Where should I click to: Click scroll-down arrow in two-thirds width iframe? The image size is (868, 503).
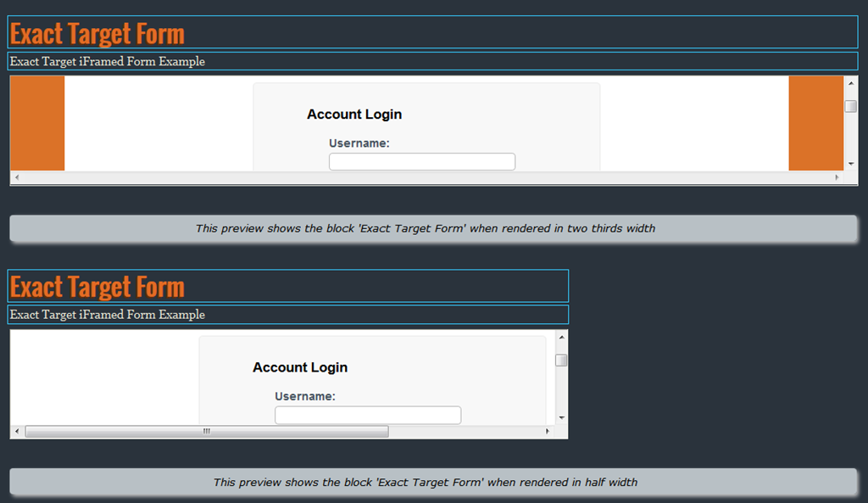click(851, 163)
